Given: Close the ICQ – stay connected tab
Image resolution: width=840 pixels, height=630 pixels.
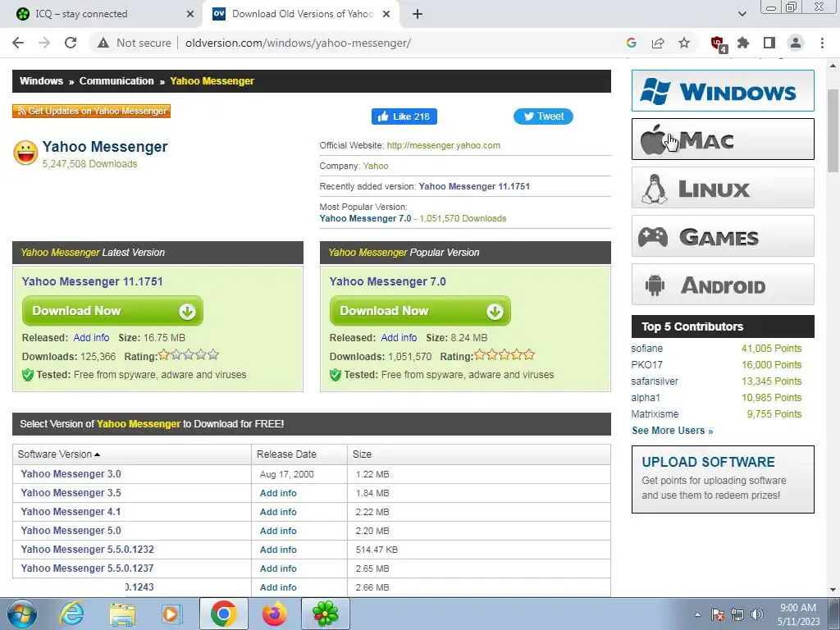Looking at the screenshot, I should tap(190, 14).
